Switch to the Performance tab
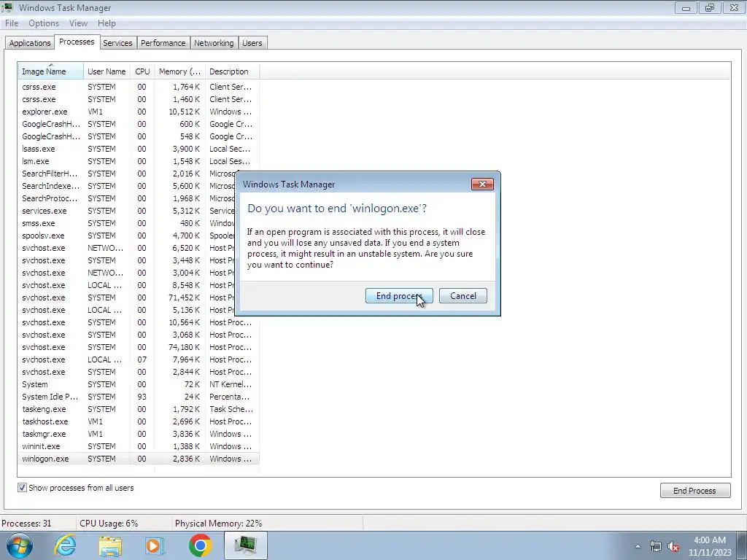This screenshot has width=747, height=560. [163, 43]
